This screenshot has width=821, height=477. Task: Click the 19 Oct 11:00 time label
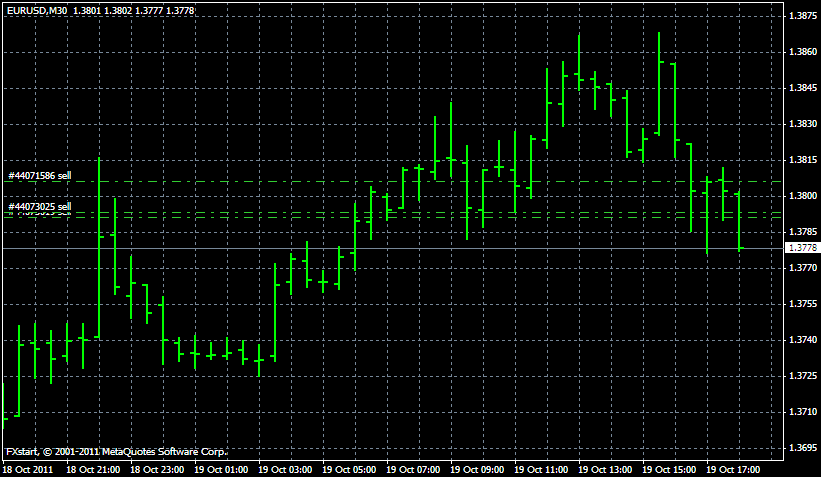click(541, 470)
